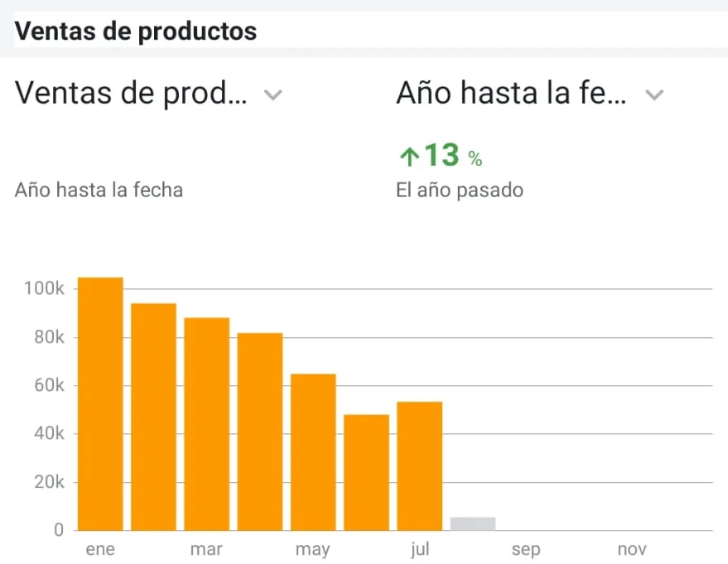Expand the Año hasta la fe... dropdown
This screenshot has height=564, width=728.
tap(530, 93)
